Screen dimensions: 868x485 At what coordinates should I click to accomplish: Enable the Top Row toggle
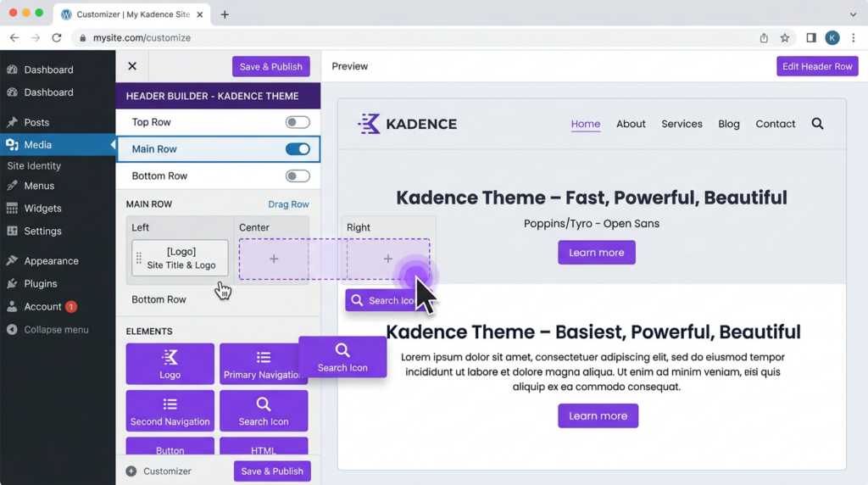coord(298,122)
